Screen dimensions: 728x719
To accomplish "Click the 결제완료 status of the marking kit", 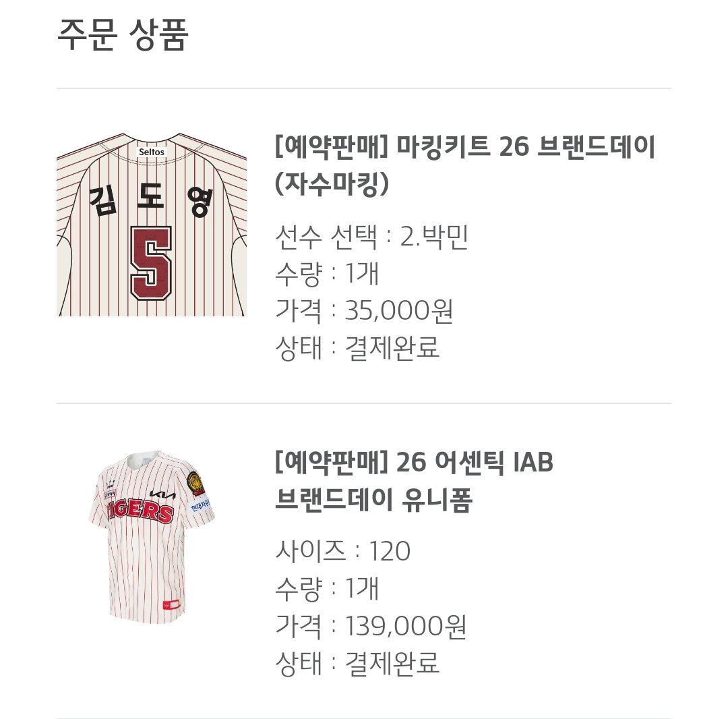I will pos(392,347).
